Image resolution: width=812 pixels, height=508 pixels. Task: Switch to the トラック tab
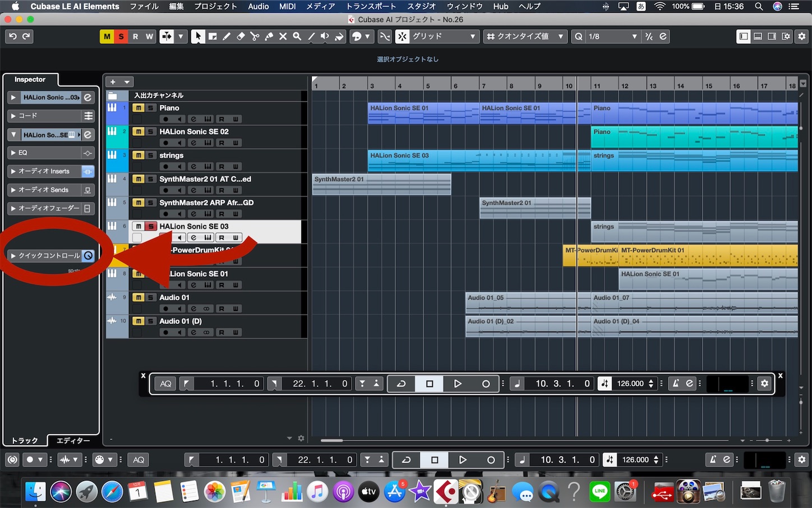[25, 441]
